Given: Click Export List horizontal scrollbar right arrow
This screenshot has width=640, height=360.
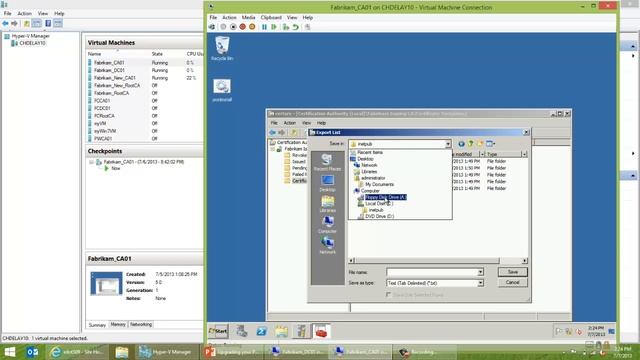Looking at the screenshot, I should tap(524, 260).
